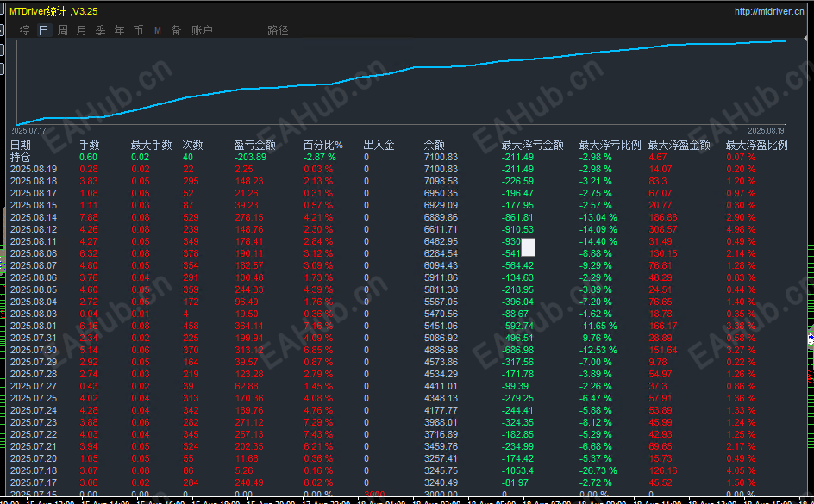814x504 pixels.
Task: Open the 备 tab
Action: click(177, 31)
